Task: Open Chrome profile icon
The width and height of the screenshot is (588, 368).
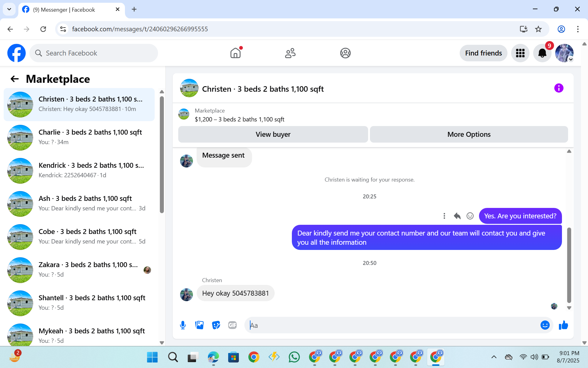Action: tap(561, 29)
